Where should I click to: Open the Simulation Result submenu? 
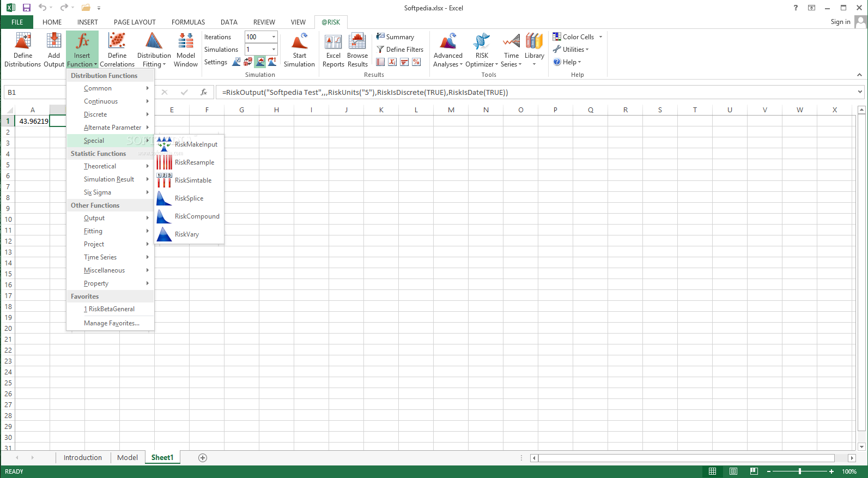pos(111,179)
